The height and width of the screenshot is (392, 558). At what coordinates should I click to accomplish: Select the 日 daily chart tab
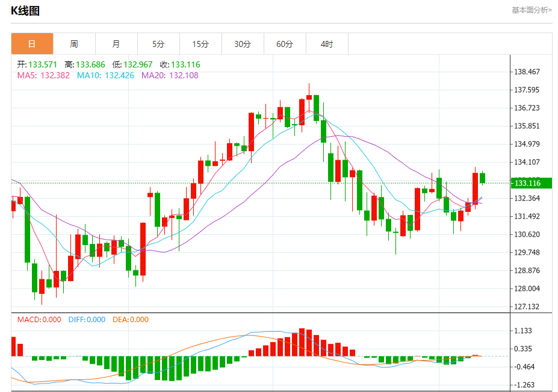pos(32,44)
